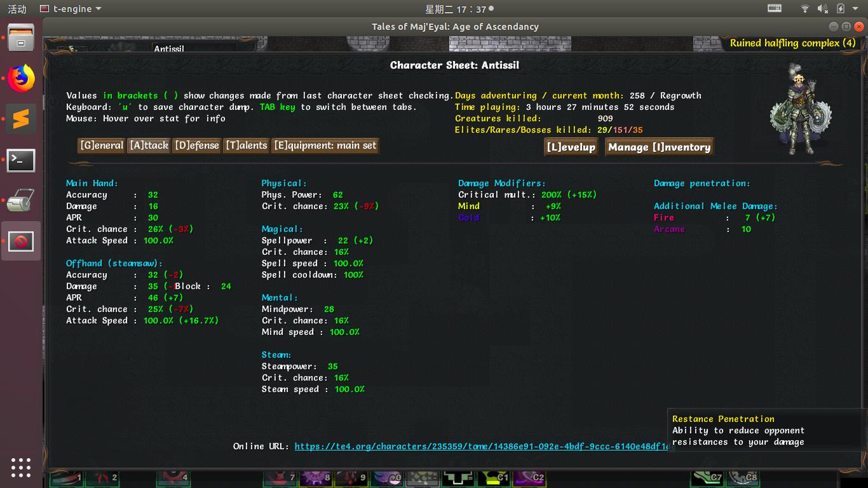Screen dimensions: 868x488
Task: Open the keyboard input indicator
Action: (x=775, y=9)
